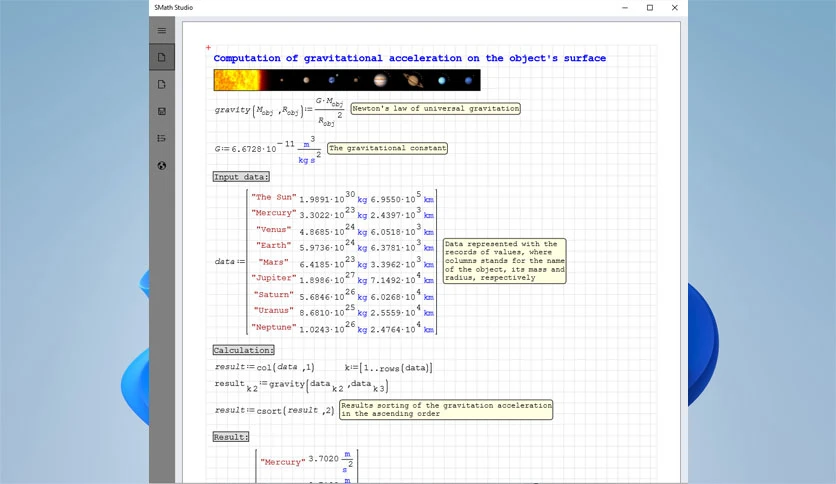Click the "Mercury" entry in result matrix
This screenshot has width=836, height=484.
[283, 462]
